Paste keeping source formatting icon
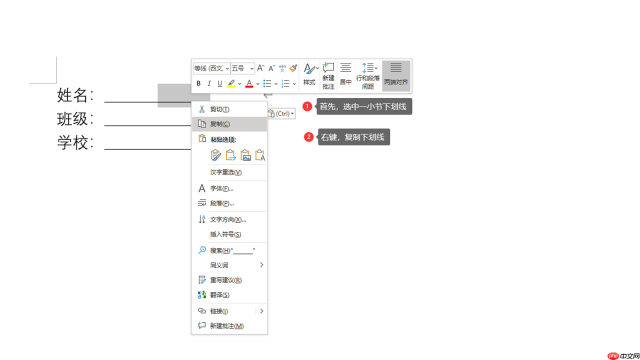The image size is (640, 360). [x=216, y=155]
